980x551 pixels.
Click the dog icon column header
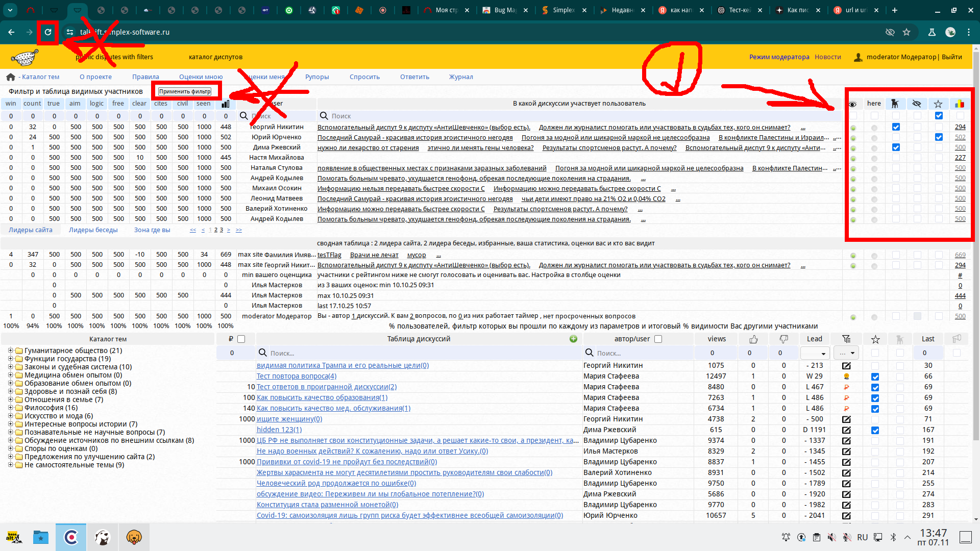coord(895,104)
